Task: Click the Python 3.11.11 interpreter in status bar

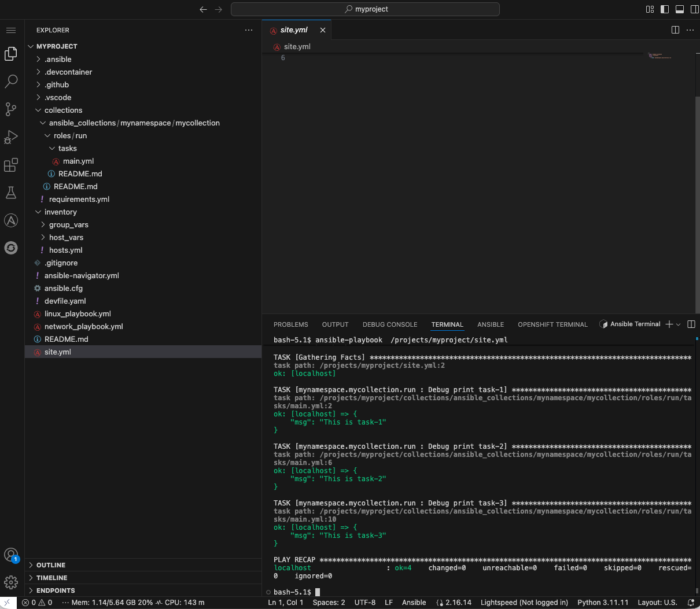Action: [603, 602]
